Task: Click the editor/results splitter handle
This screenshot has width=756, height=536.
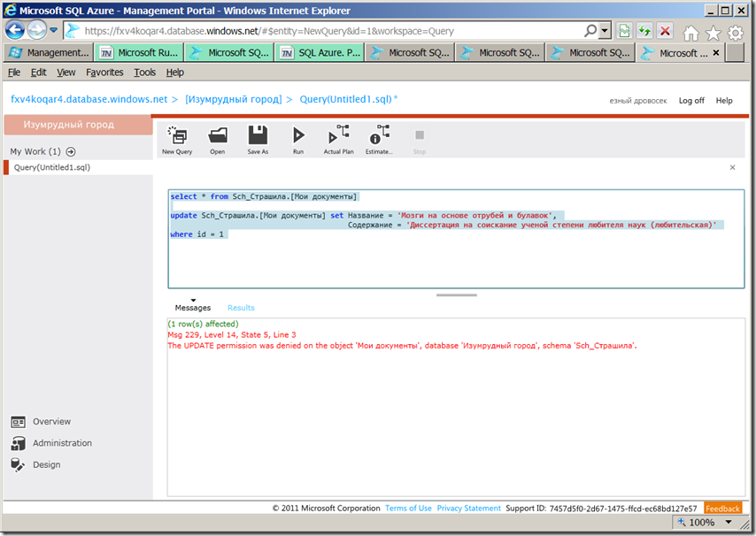Action: tap(456, 295)
